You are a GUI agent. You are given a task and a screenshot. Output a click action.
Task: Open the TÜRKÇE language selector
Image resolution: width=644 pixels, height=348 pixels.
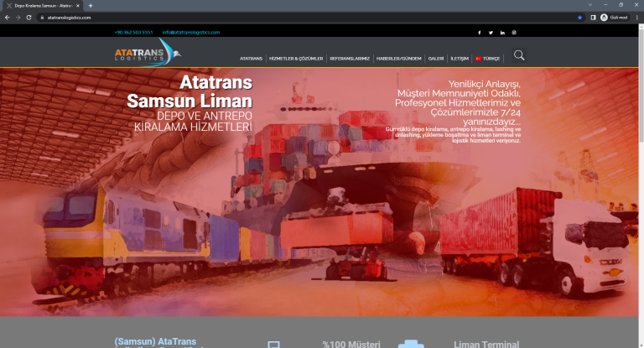487,59
